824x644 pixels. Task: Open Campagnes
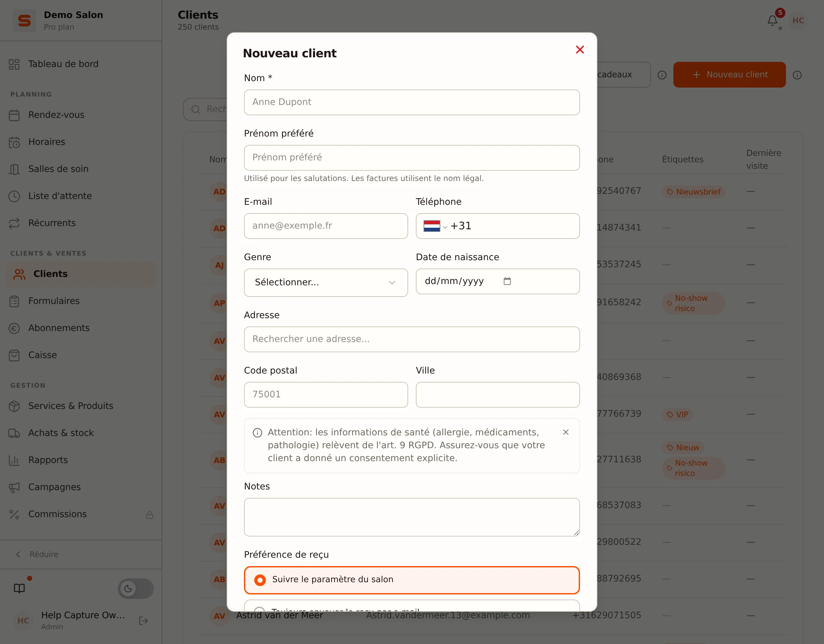click(81, 487)
